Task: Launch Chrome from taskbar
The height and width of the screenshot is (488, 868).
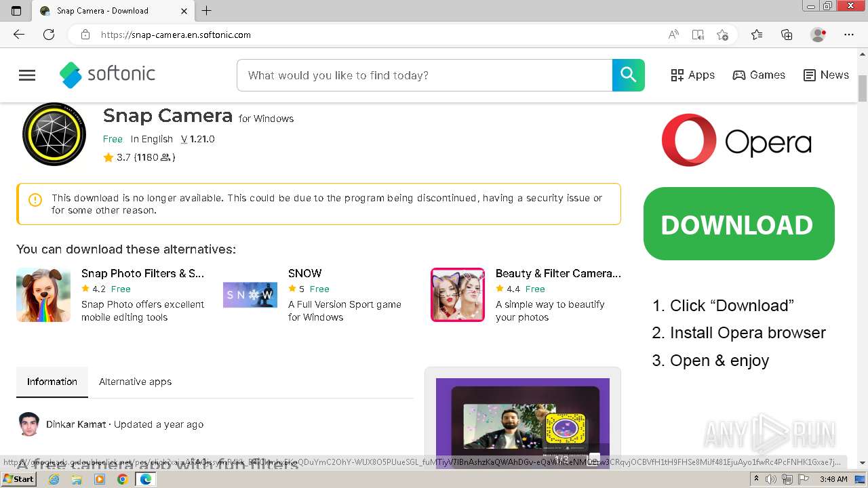Action: pos(122,479)
